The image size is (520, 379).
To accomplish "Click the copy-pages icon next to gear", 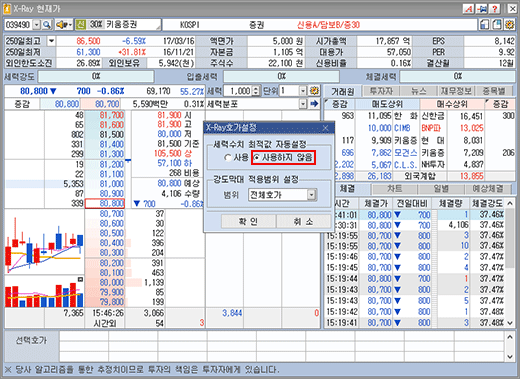I will [x=497, y=24].
